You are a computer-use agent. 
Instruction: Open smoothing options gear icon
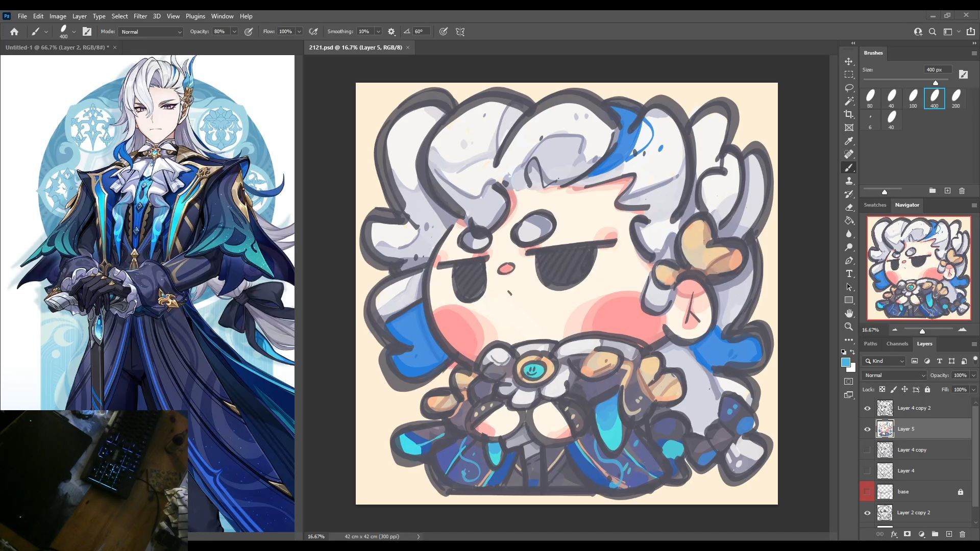click(x=391, y=32)
